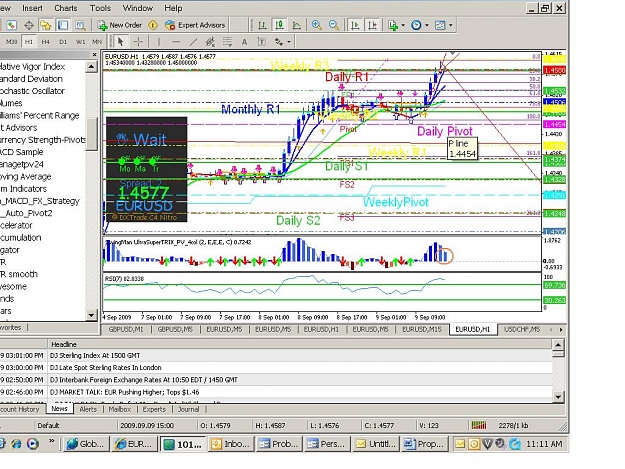Click the New Order button
The width and height of the screenshot is (625, 469).
click(120, 25)
